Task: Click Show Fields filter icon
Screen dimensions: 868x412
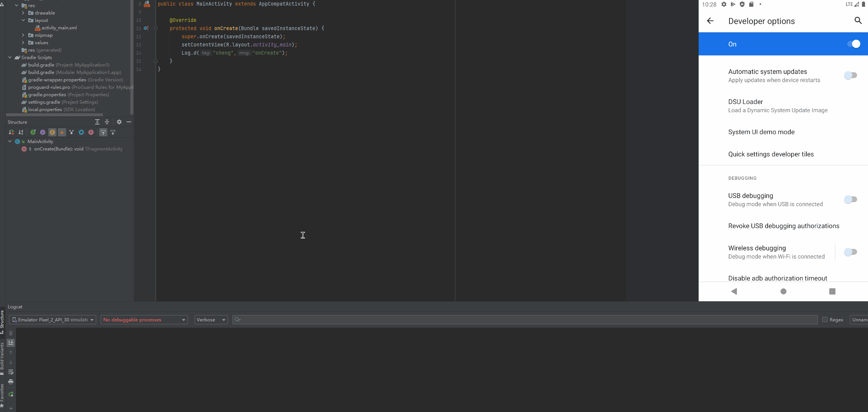Action: point(52,132)
